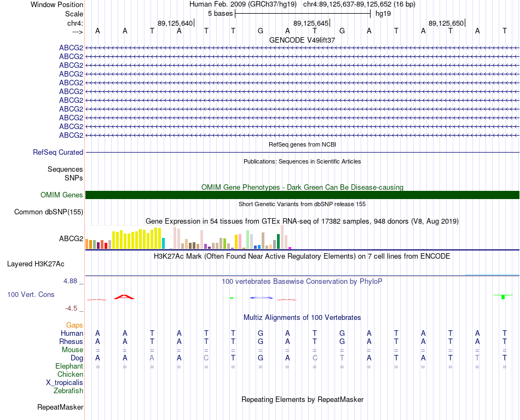Open the 100 Vert. Cons track label

coord(31,294)
